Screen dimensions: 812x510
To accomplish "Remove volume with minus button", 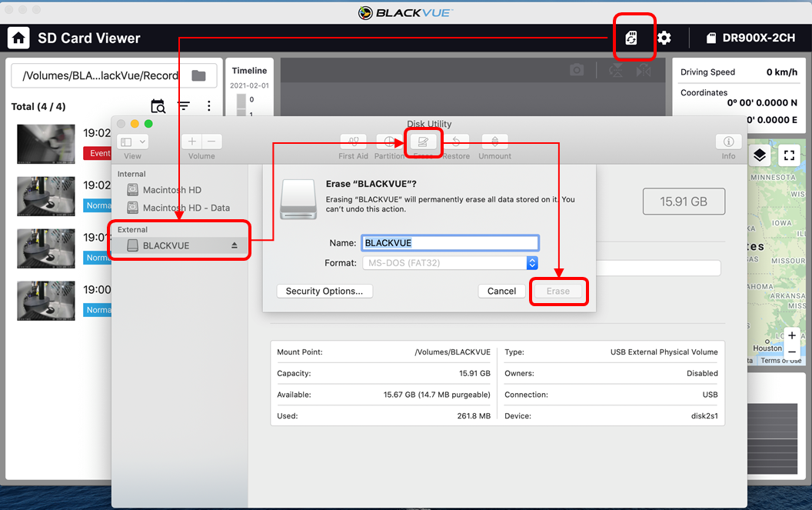I will tap(211, 142).
